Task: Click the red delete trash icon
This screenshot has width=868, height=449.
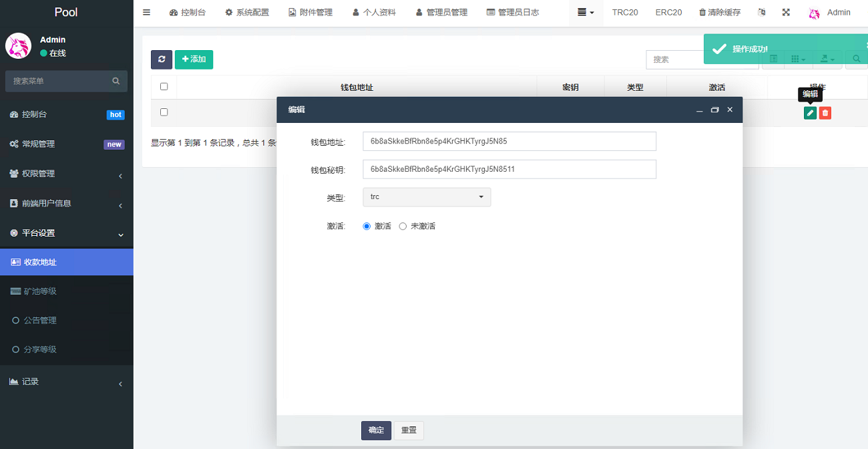Action: point(825,113)
